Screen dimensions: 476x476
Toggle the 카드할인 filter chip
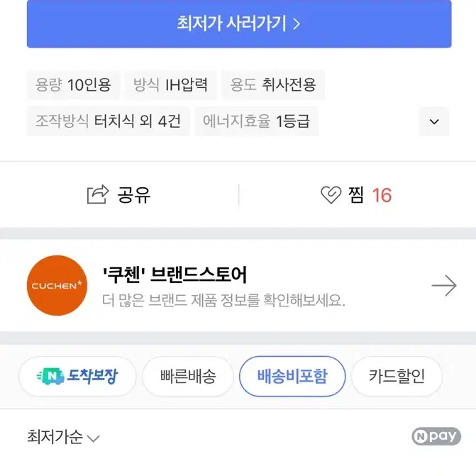coord(397,377)
